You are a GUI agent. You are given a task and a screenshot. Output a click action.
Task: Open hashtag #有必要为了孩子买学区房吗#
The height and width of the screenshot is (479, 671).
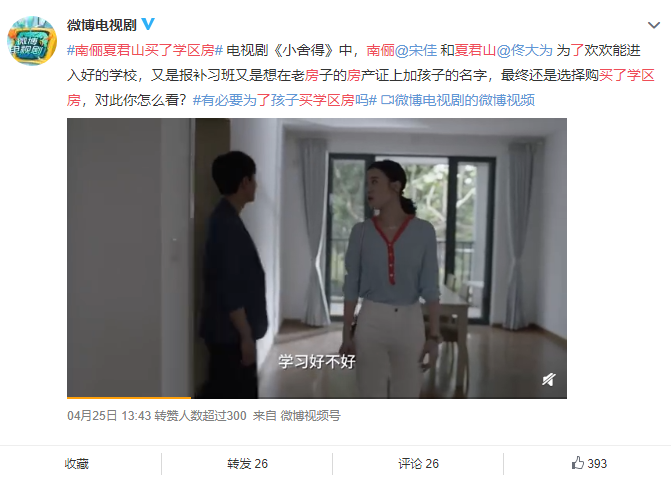click(285, 100)
